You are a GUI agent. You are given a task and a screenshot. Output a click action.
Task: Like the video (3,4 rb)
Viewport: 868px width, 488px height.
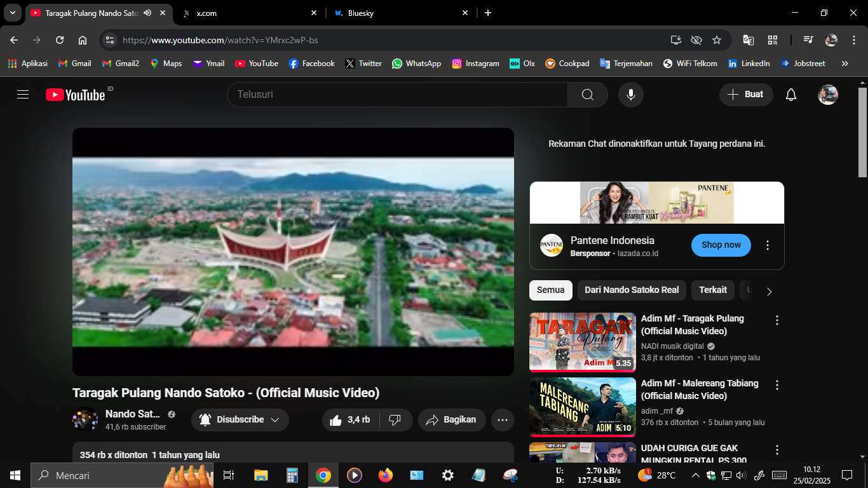pyautogui.click(x=351, y=420)
